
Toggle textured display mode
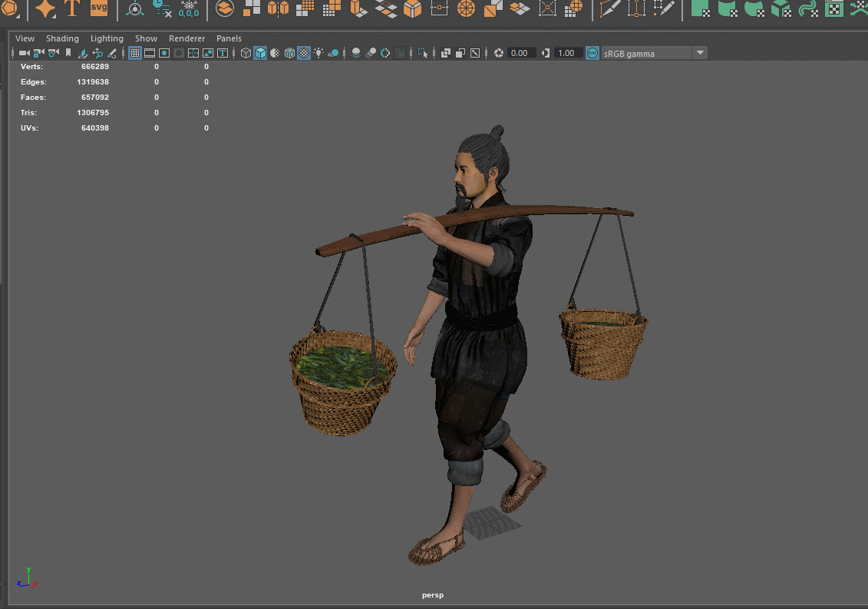[x=305, y=52]
